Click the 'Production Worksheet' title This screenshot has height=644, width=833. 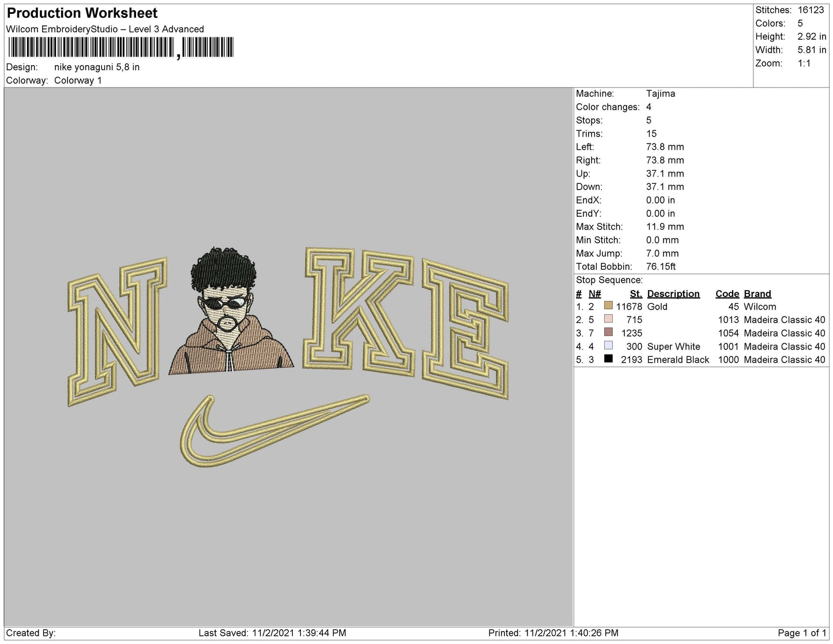82,13
